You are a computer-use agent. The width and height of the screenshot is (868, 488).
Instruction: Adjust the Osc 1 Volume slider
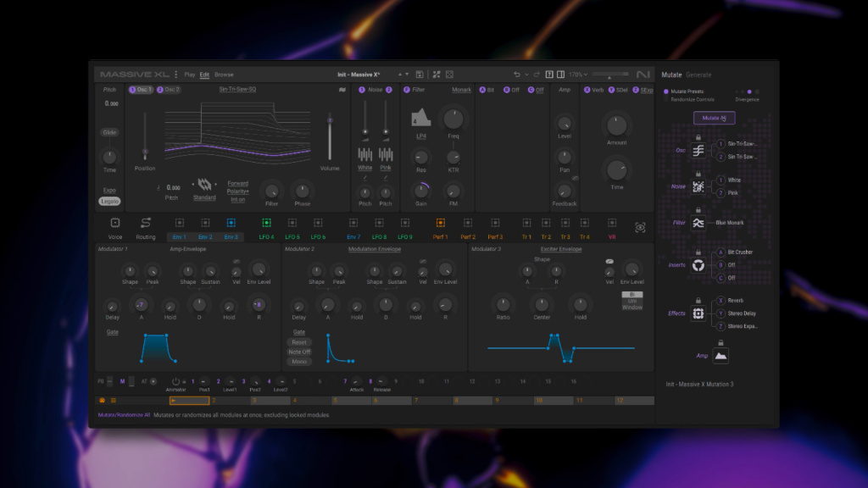(330, 136)
